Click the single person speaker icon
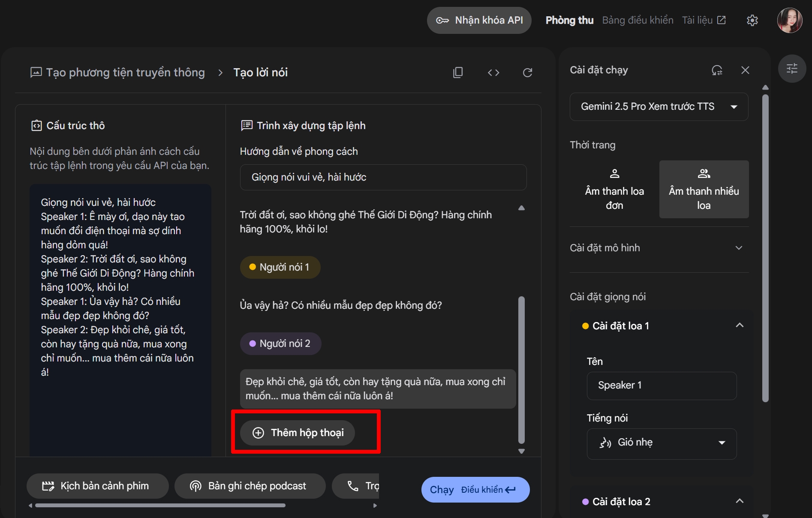 tap(614, 174)
